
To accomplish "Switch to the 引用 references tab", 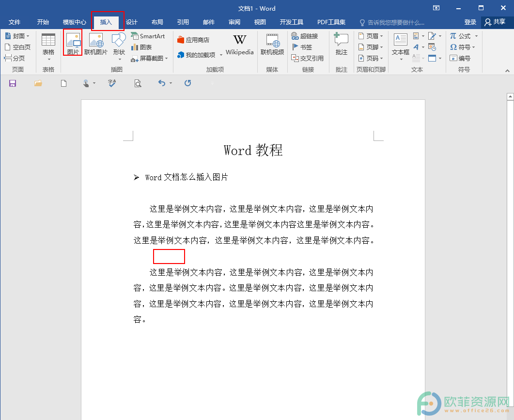I will 183,22.
